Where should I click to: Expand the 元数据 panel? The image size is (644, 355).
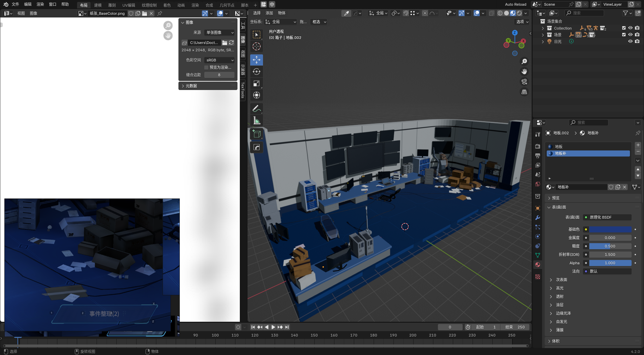point(191,86)
